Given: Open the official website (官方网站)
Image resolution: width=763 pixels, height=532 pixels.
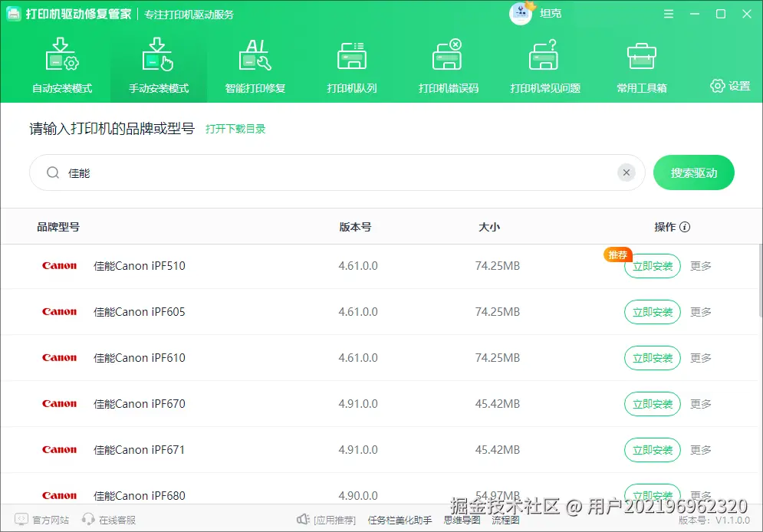Looking at the screenshot, I should (x=42, y=520).
